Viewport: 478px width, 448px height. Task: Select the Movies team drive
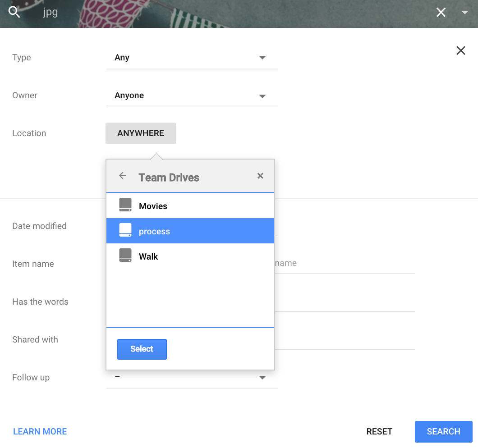(153, 205)
